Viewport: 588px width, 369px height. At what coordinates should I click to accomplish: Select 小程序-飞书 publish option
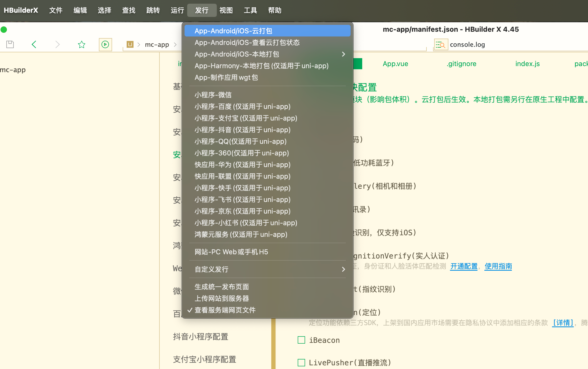[267, 200]
